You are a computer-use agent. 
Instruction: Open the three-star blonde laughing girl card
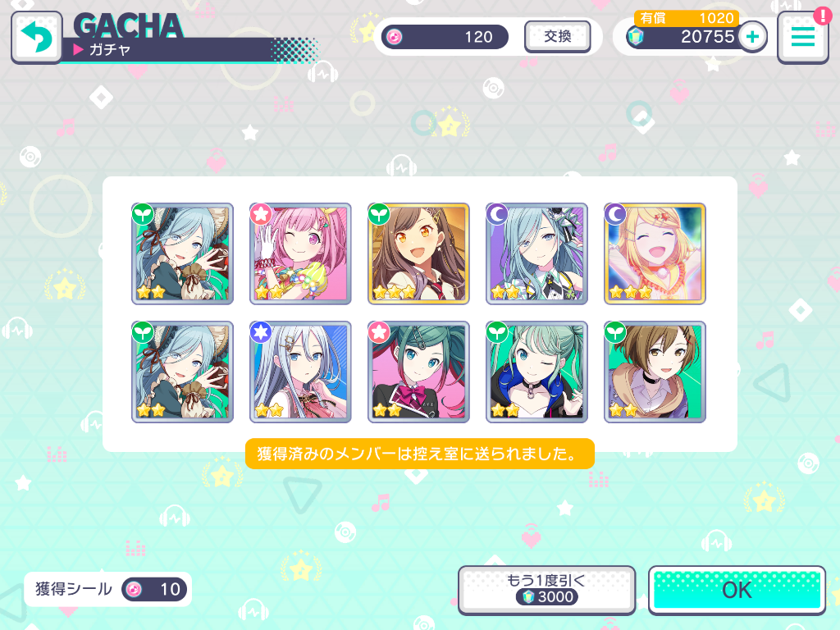(x=655, y=253)
